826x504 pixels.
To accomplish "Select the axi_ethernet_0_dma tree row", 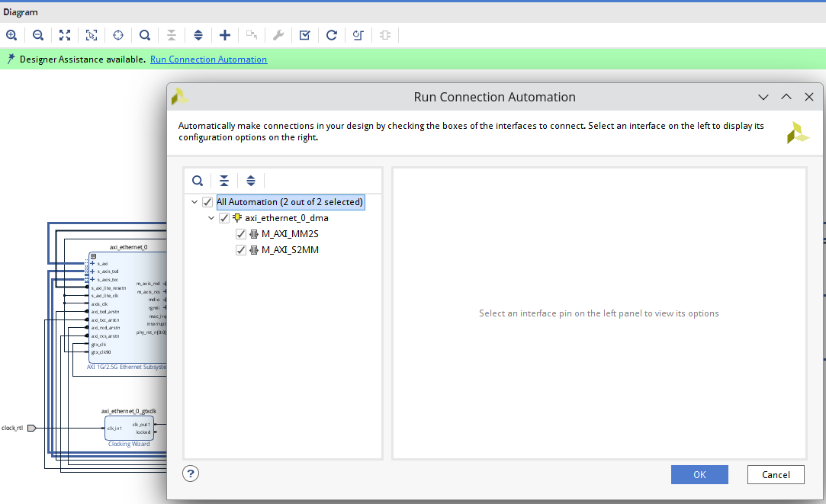I will point(286,217).
